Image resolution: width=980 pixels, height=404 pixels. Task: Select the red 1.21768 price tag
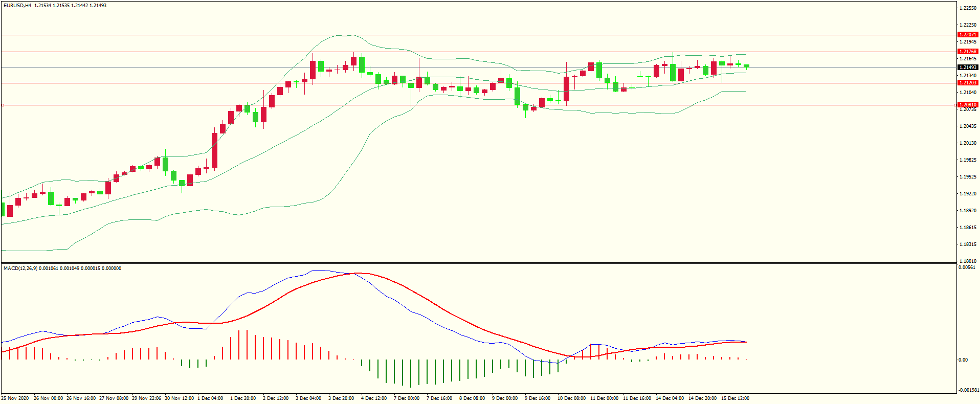(x=968, y=52)
